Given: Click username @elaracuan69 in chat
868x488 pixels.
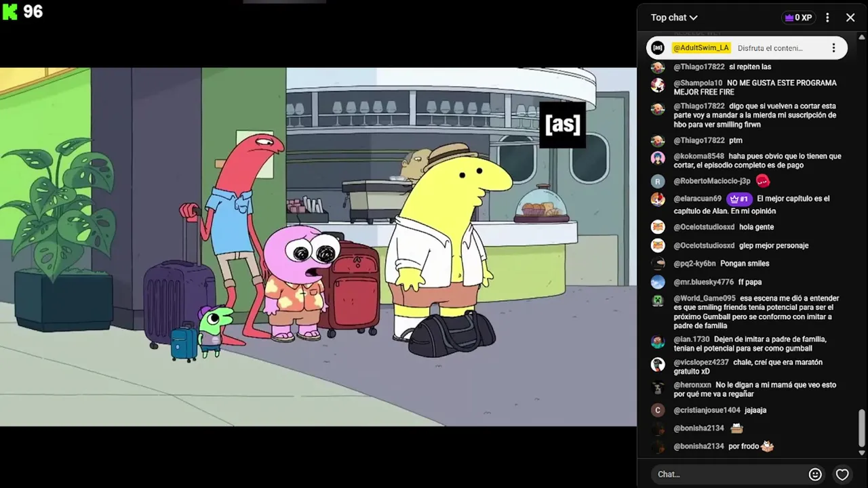Looking at the screenshot, I should click(x=697, y=199).
